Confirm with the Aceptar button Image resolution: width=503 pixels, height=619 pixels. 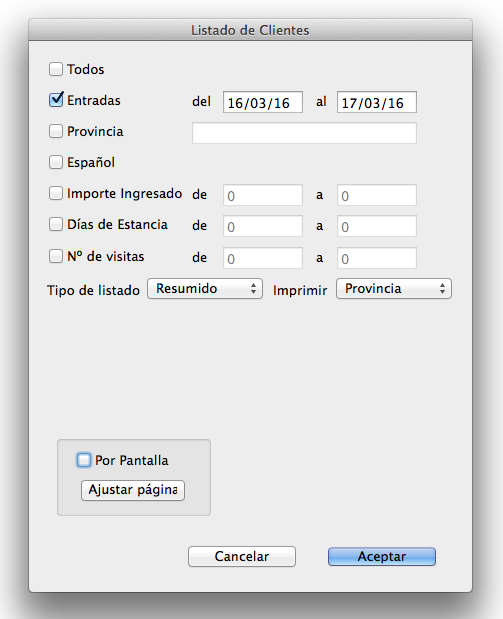point(382,556)
